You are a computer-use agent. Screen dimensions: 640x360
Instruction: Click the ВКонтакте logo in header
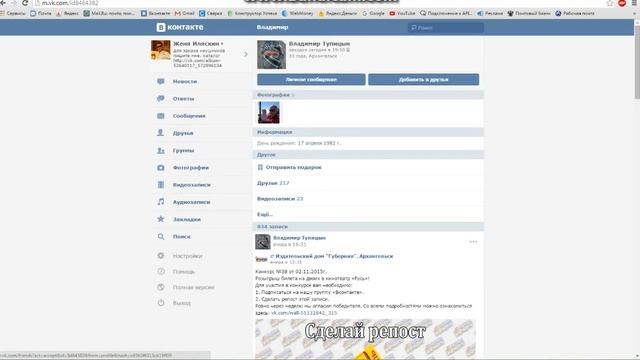(x=180, y=27)
